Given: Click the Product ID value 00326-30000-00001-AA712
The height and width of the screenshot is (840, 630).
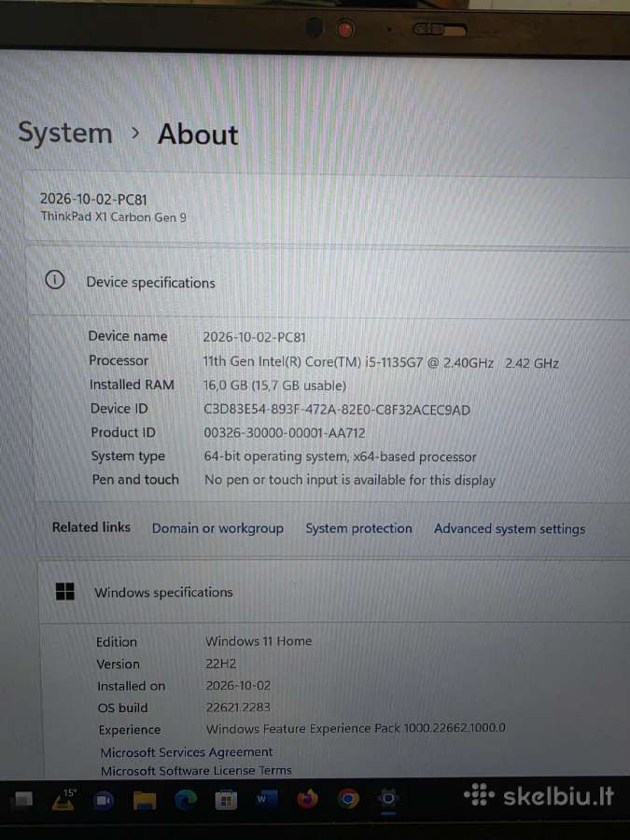Looking at the screenshot, I should tap(285, 433).
